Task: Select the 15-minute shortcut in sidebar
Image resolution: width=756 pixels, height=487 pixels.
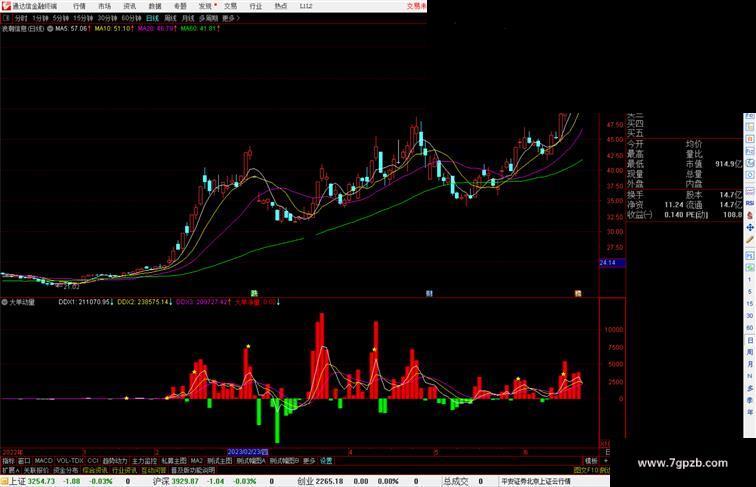Action: (750, 304)
